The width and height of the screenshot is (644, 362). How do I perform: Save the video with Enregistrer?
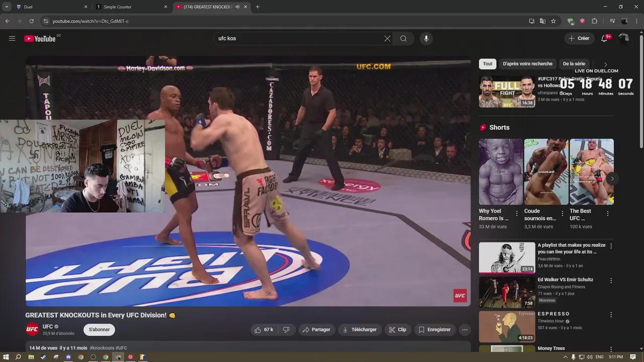[435, 330]
